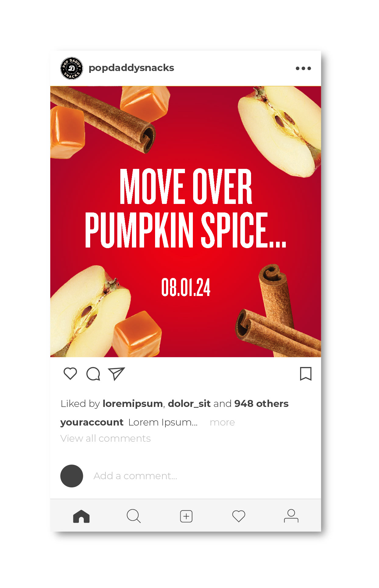This screenshot has height=588, width=379.
Task: Open profile person icon in bottom bar
Action: 291,516
